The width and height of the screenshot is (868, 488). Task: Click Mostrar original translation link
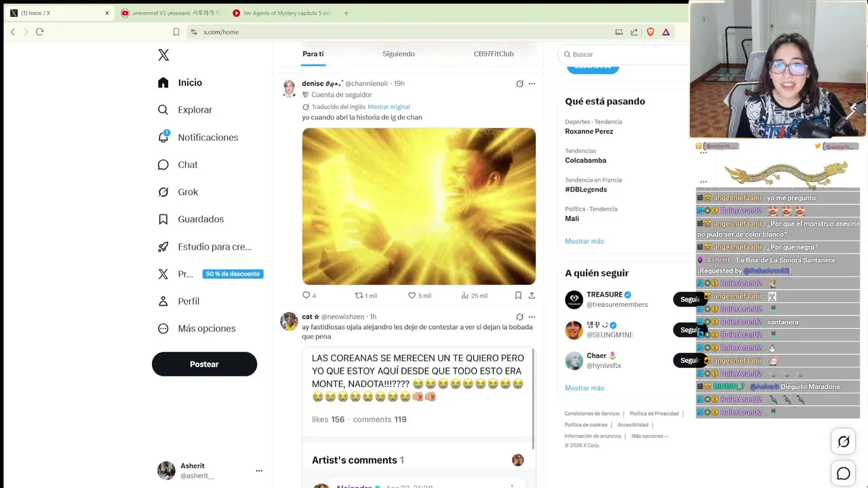pyautogui.click(x=389, y=106)
